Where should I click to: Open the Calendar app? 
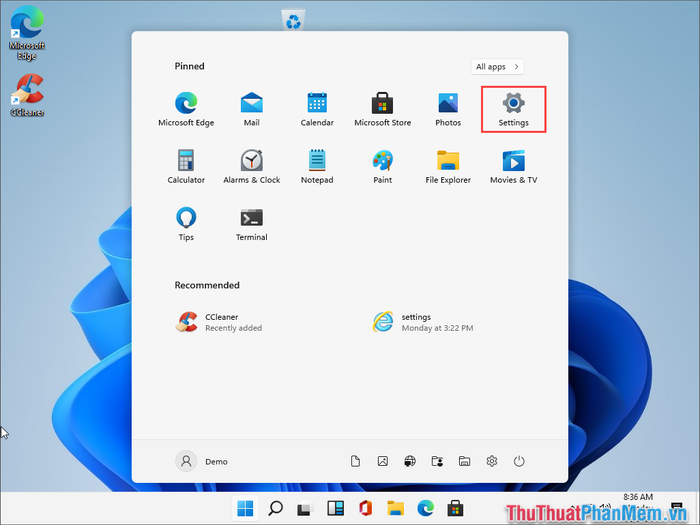coord(317,109)
